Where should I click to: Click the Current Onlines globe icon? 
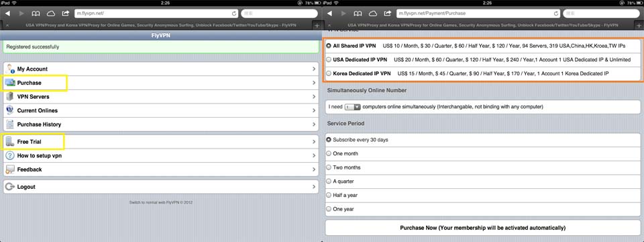[10, 110]
